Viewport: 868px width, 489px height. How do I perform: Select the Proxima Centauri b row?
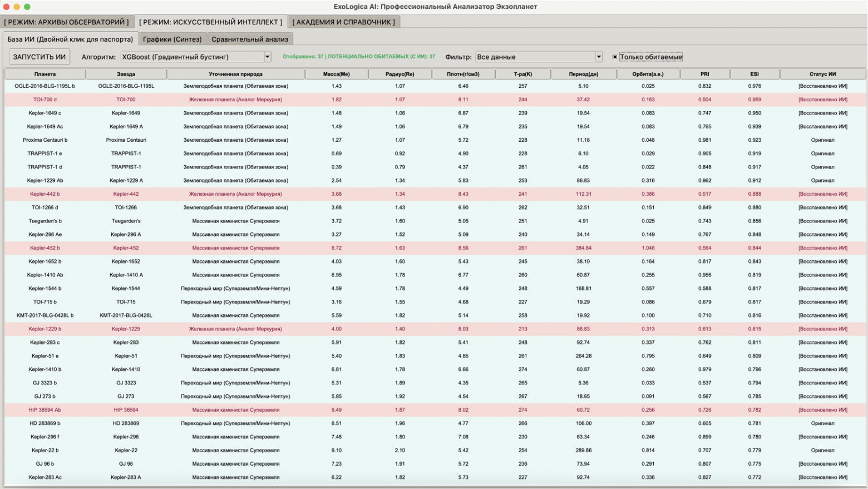pyautogui.click(x=45, y=140)
